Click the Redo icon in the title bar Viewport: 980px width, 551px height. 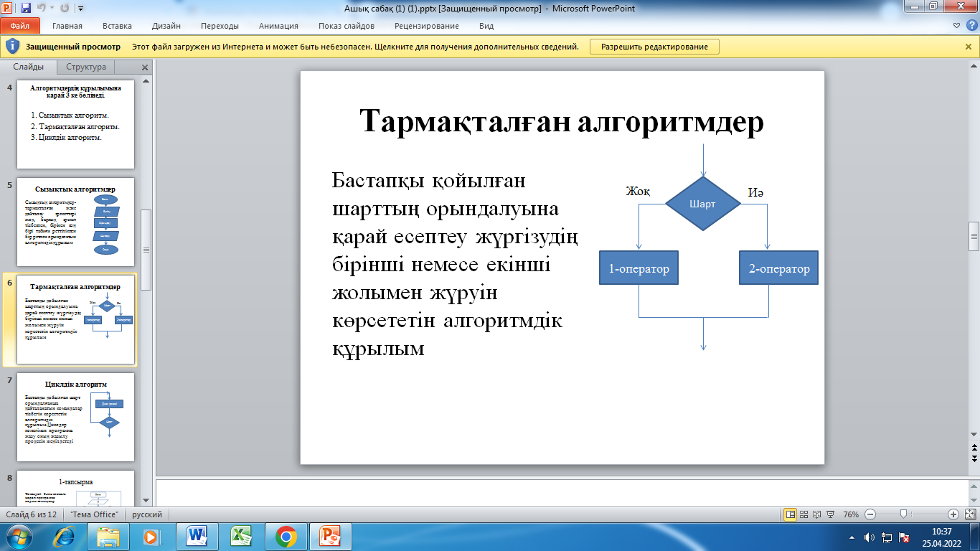click(64, 9)
